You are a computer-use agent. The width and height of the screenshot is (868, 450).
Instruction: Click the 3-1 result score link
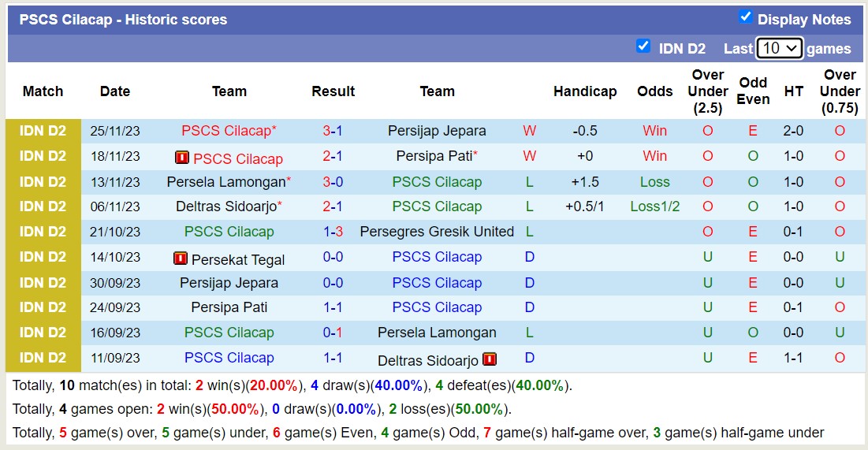333,131
